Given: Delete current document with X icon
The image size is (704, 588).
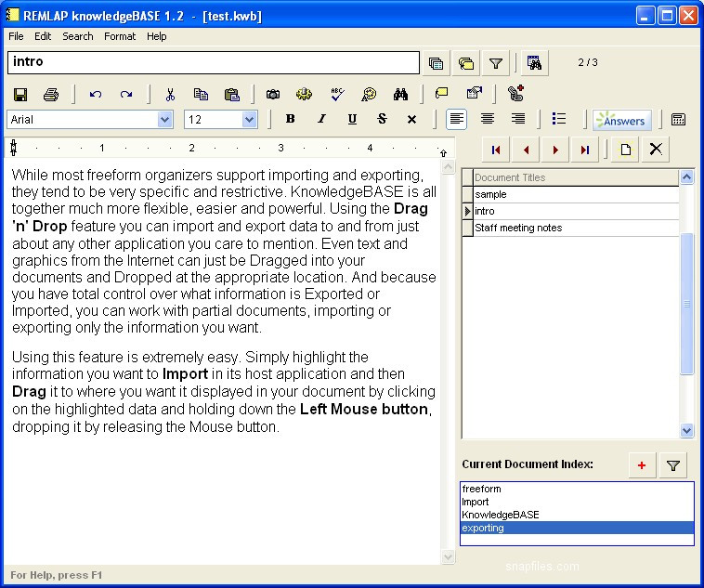Looking at the screenshot, I should pos(656,150).
